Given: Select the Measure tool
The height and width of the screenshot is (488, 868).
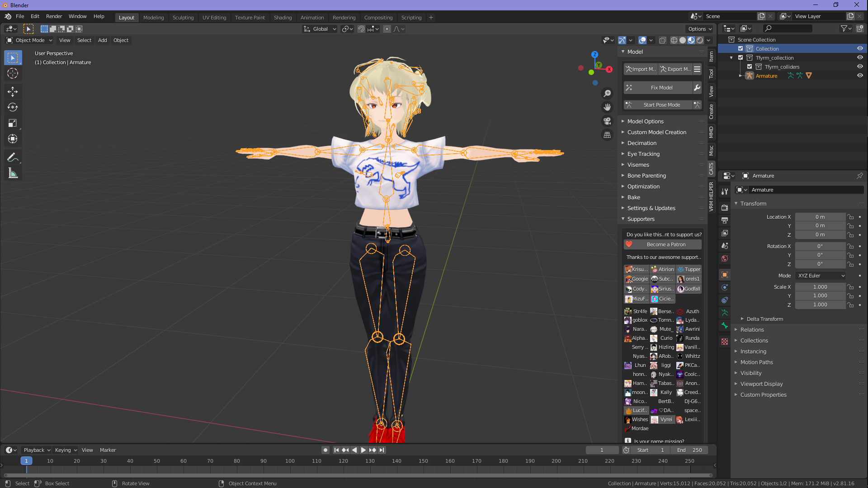Looking at the screenshot, I should point(13,174).
